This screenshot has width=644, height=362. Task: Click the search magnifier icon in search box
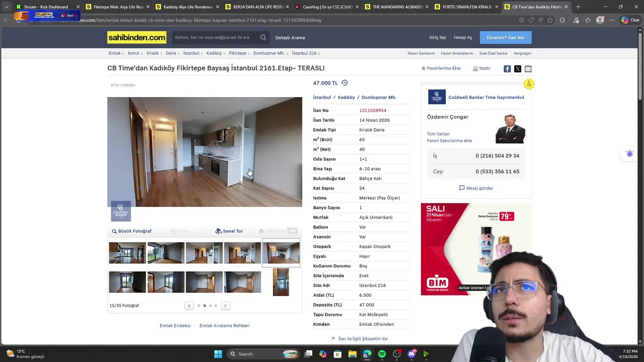tap(263, 37)
